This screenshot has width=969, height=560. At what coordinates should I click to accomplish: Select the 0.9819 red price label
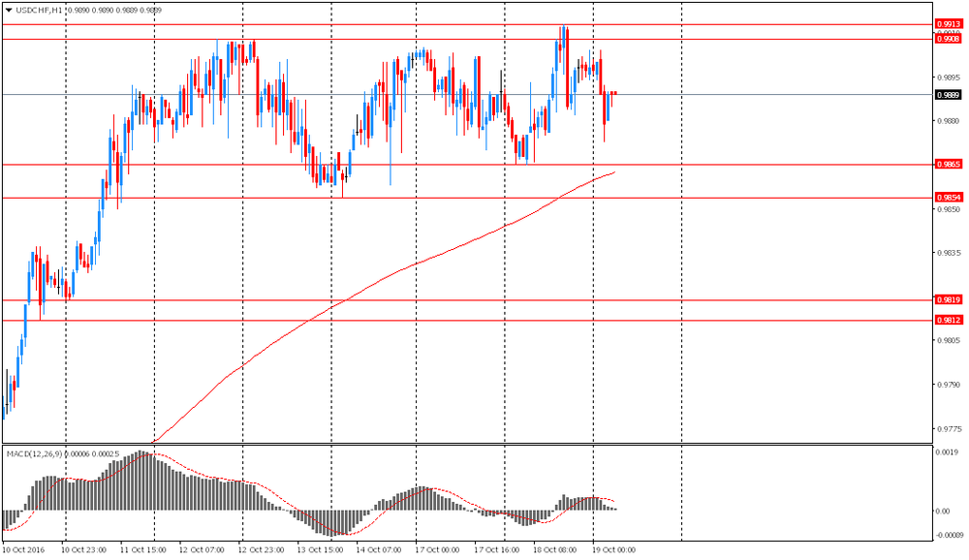tap(947, 299)
